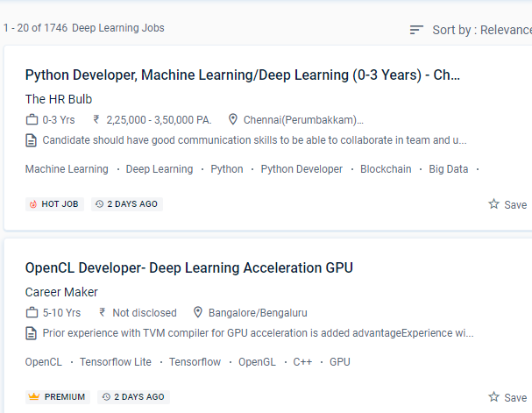Click star icon to save OpenCL Developer job
The image size is (532, 413).
click(x=494, y=397)
